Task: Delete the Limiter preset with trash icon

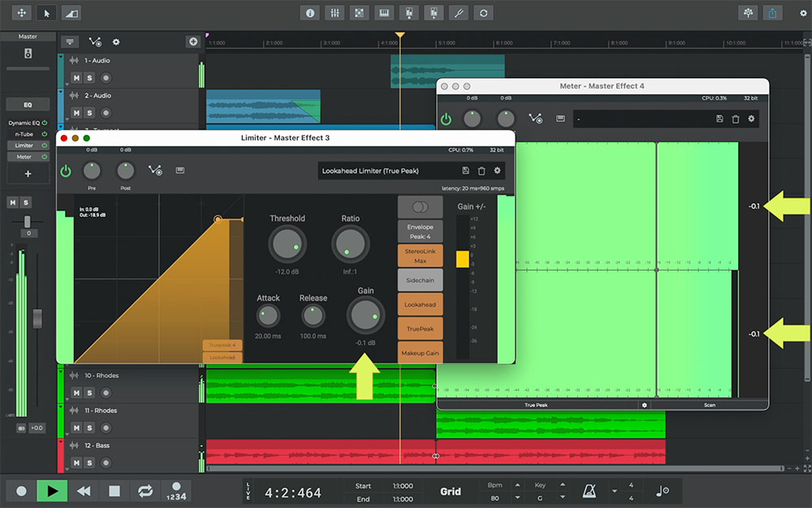Action: click(482, 171)
